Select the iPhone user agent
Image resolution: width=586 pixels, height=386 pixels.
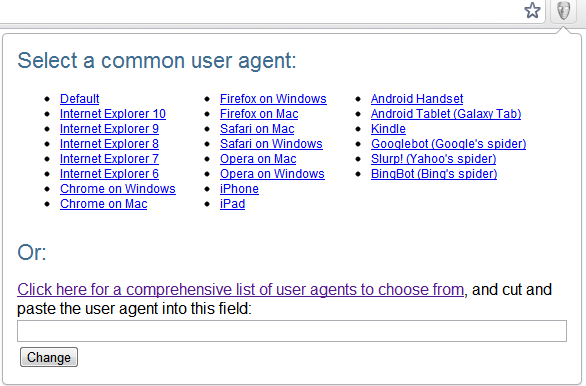239,189
